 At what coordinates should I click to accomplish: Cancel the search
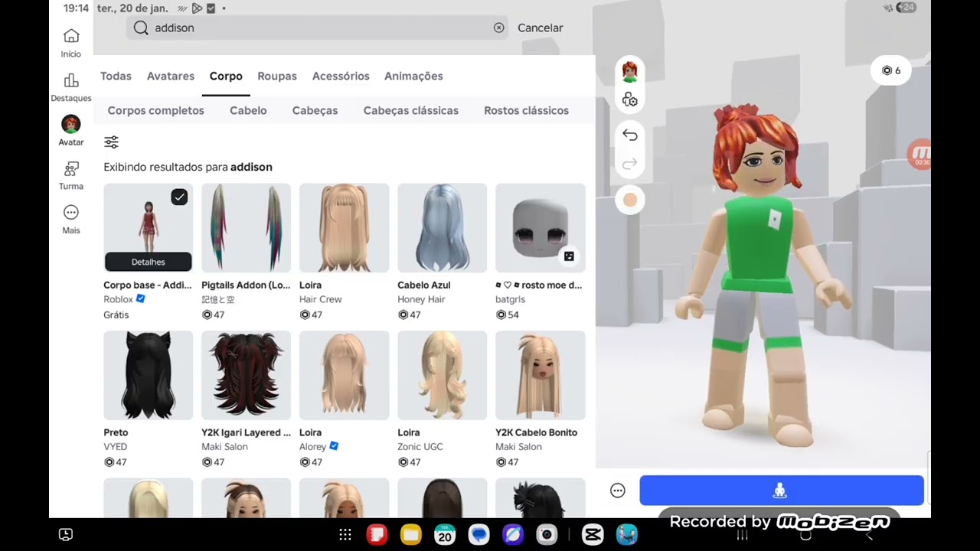pyautogui.click(x=541, y=28)
